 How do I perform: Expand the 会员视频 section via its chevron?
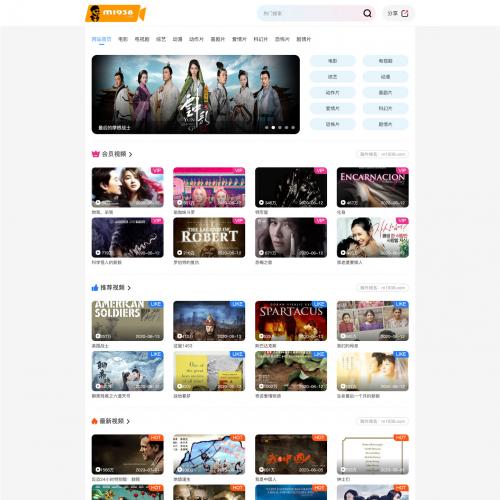(131, 154)
